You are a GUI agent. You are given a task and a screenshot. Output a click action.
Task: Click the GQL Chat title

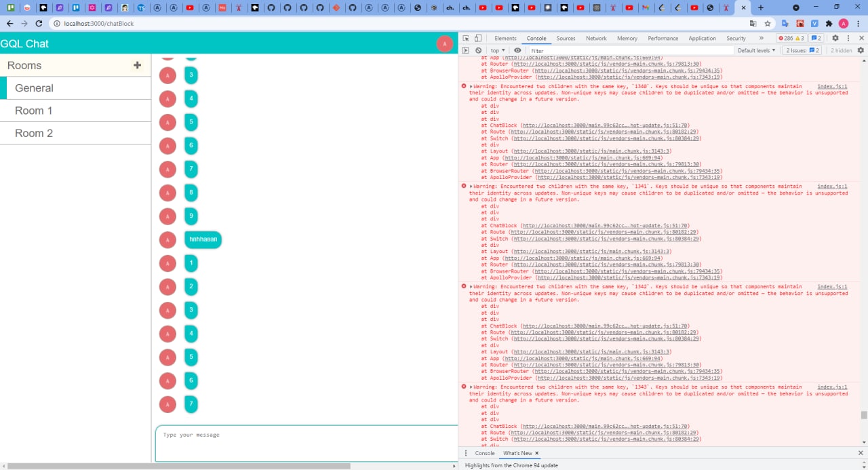pos(24,44)
